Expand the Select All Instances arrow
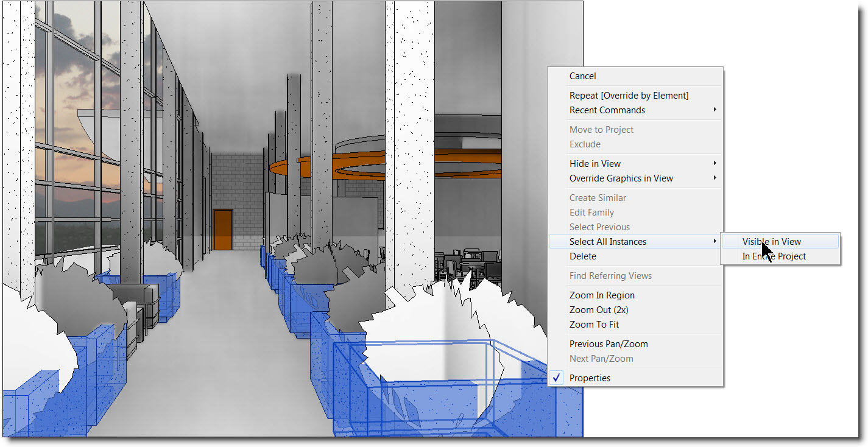Image resolution: width=868 pixels, height=447 pixels. point(715,242)
